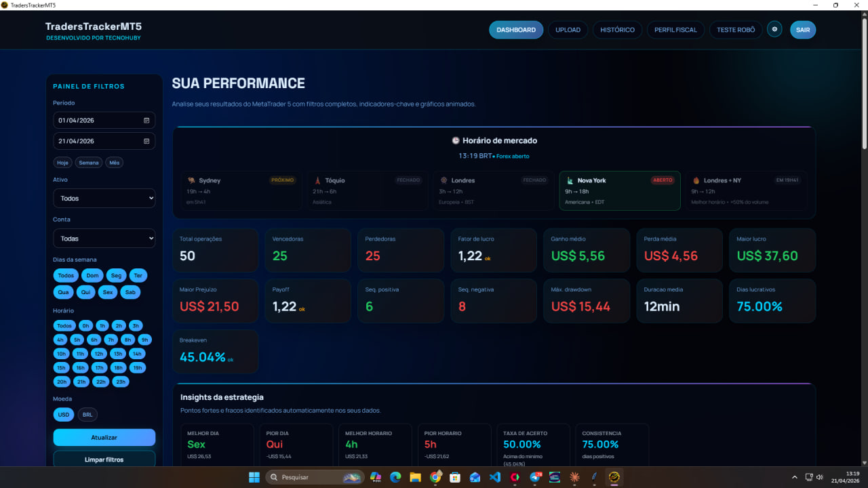Toggle the Dom weekday chip

92,275
